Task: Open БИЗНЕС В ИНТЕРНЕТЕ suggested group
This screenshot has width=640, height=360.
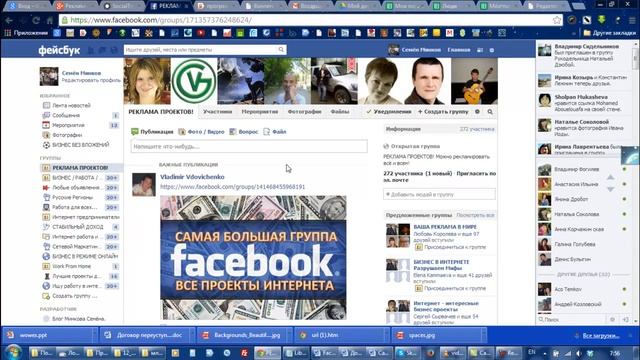Action: [x=441, y=265]
